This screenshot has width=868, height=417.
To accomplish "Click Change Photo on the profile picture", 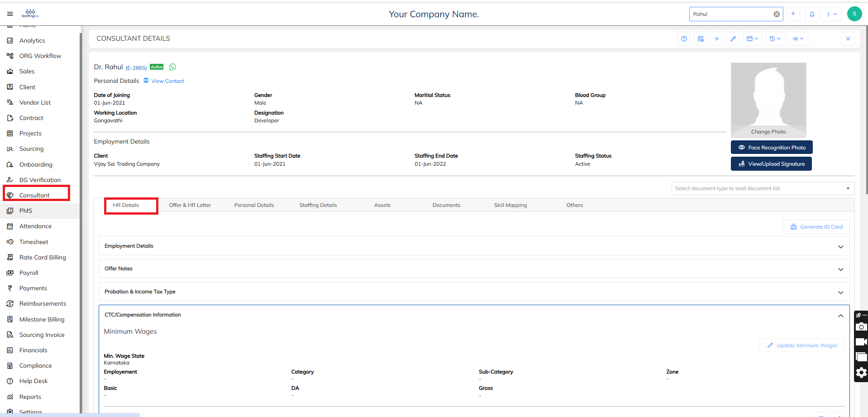I will pos(768,132).
